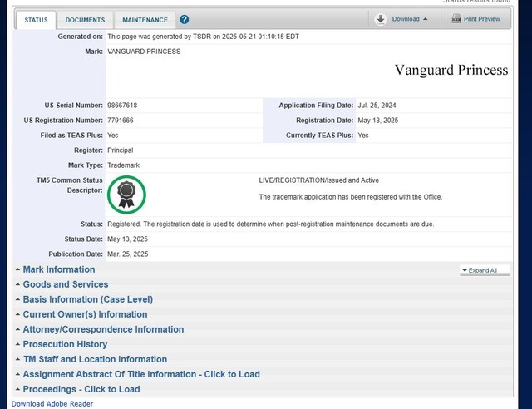Click the Expand All button
Image resolution: width=532 pixels, height=409 pixels.
point(485,270)
